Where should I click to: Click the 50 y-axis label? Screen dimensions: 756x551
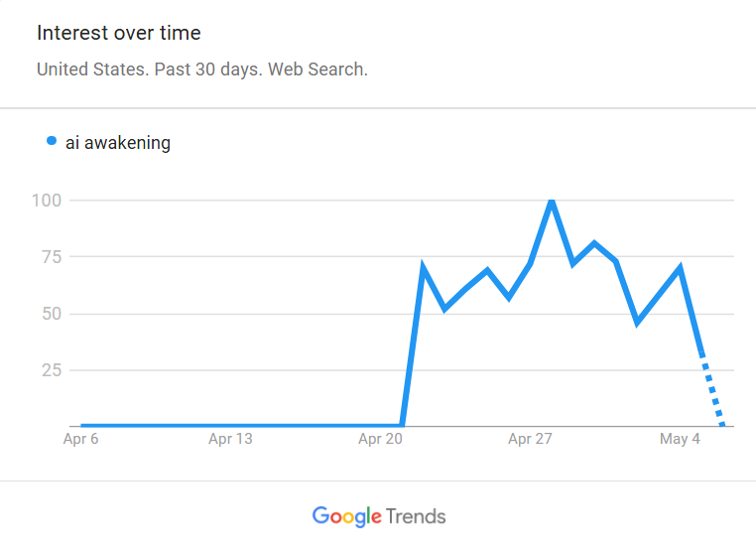point(52,314)
